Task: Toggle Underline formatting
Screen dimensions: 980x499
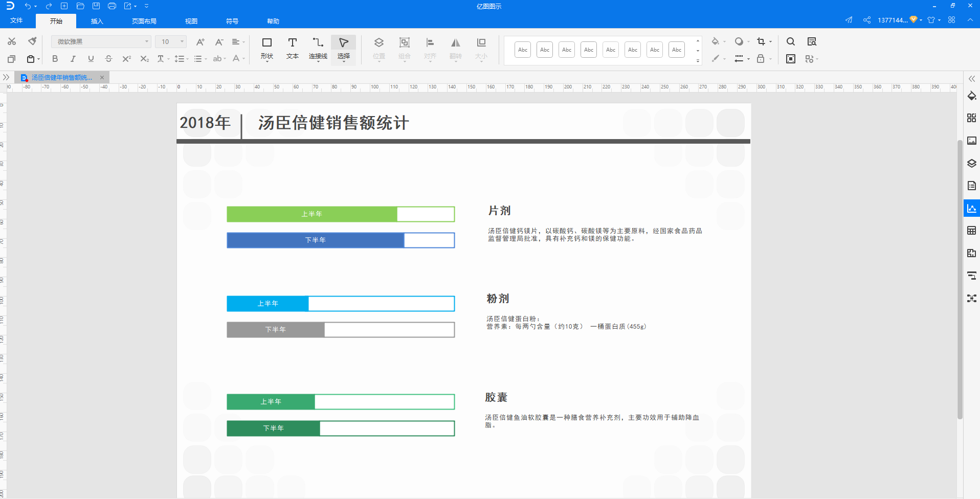Action: pyautogui.click(x=91, y=59)
